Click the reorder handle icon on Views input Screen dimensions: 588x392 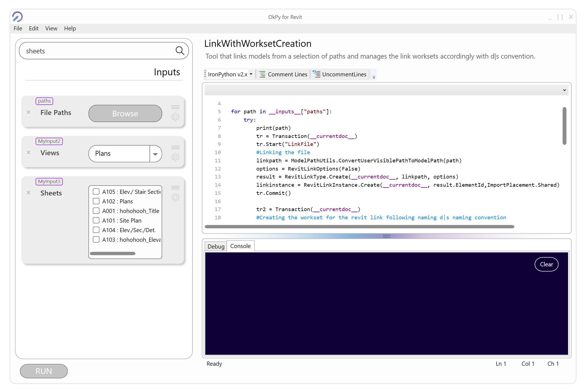(x=176, y=147)
